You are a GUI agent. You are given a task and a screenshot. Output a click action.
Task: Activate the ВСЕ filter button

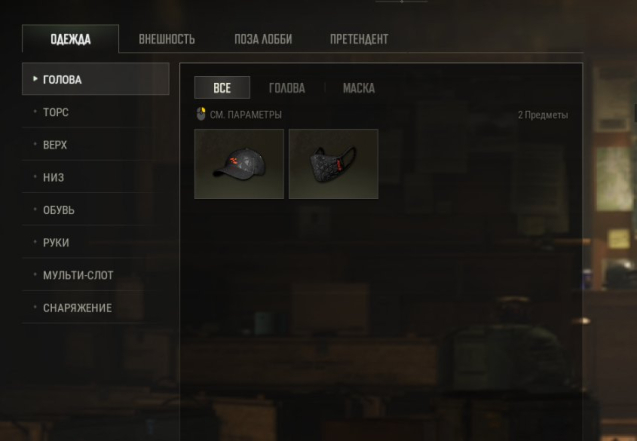(x=222, y=88)
